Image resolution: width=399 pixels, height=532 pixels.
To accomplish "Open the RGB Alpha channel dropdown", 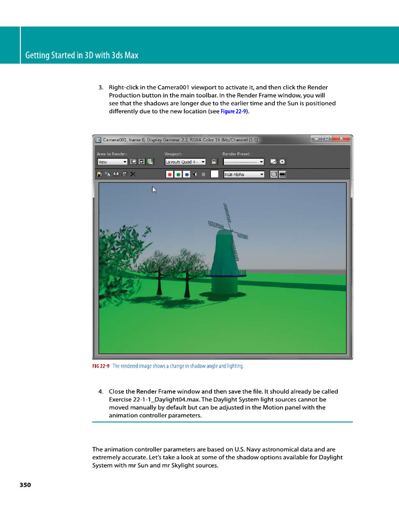I will pyautogui.click(x=244, y=175).
